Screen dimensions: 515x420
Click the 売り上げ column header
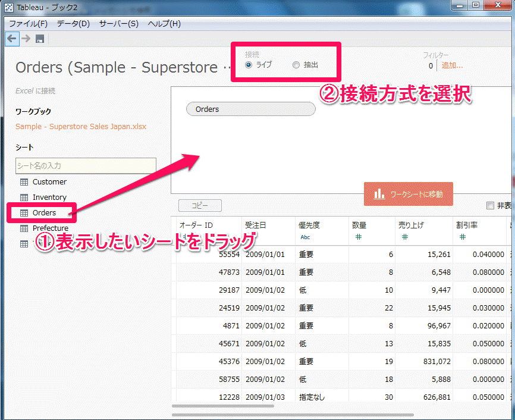click(411, 225)
